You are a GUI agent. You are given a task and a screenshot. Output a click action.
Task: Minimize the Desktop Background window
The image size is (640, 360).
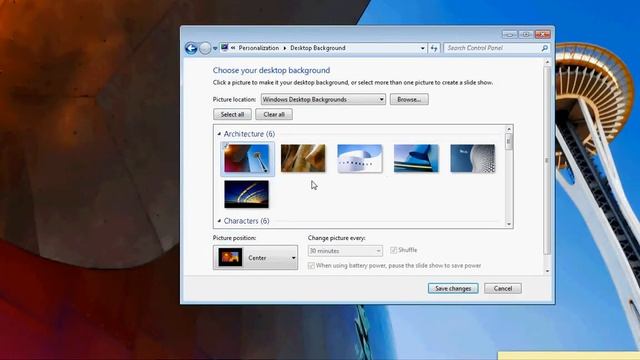click(x=509, y=35)
